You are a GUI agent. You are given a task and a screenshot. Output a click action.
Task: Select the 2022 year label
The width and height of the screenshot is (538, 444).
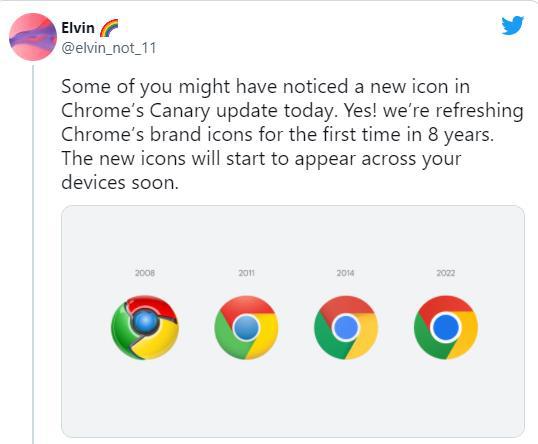446,273
